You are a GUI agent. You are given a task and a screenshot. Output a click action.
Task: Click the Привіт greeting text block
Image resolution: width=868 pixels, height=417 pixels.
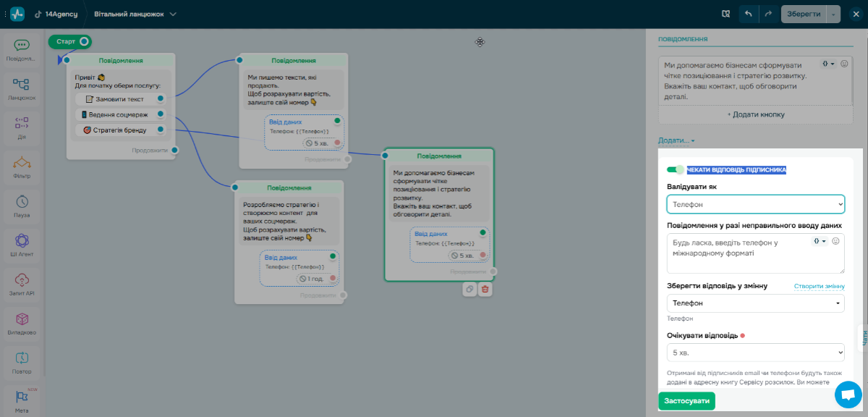(121, 81)
